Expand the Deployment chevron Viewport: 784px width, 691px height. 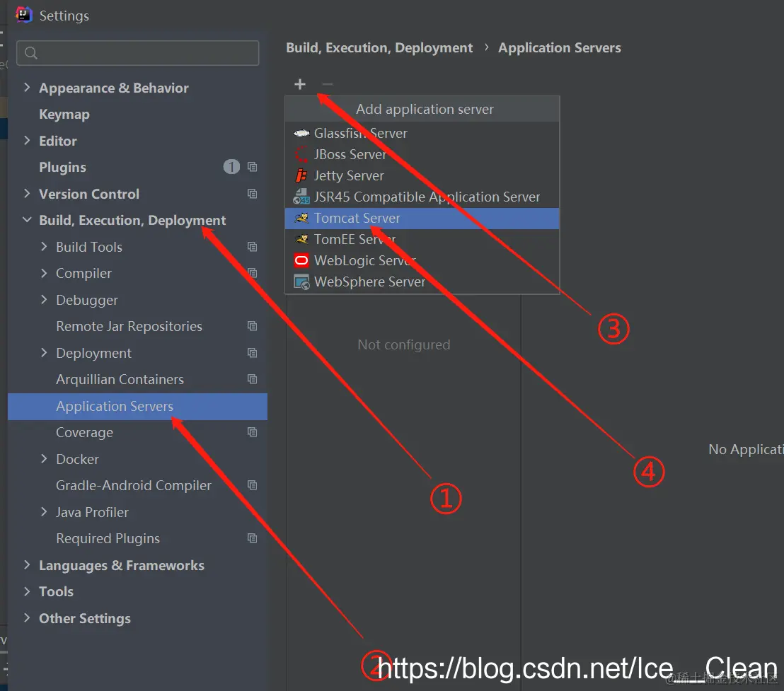coord(44,352)
